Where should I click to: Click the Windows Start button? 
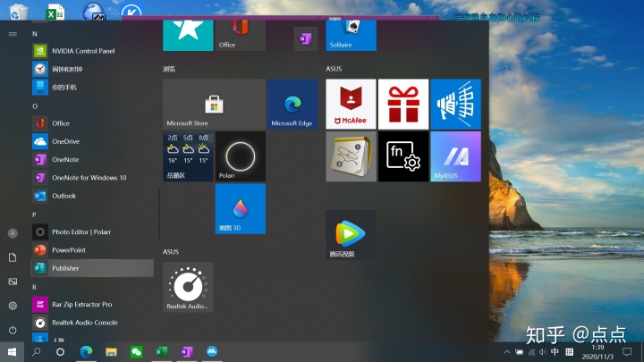click(12, 352)
